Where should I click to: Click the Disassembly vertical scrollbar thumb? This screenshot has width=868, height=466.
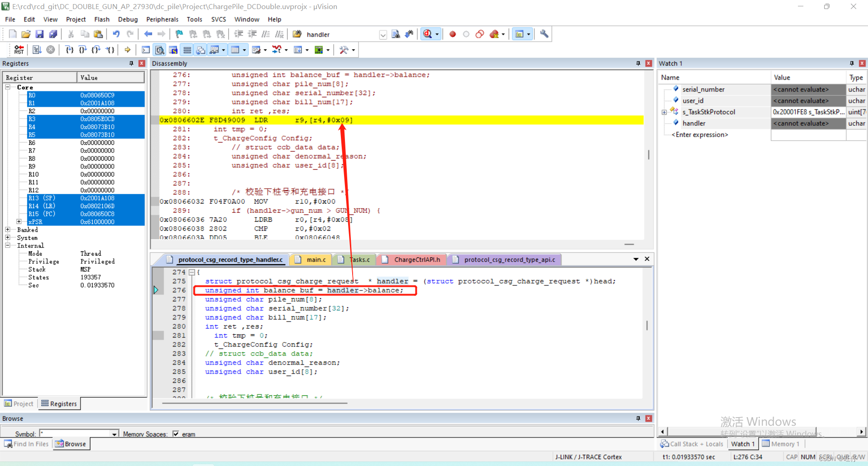(649, 155)
